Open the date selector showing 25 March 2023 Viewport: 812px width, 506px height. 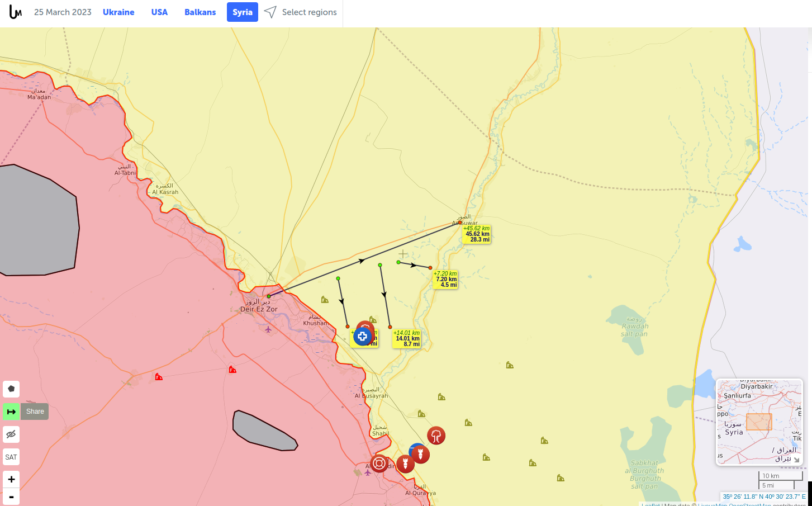coord(63,12)
